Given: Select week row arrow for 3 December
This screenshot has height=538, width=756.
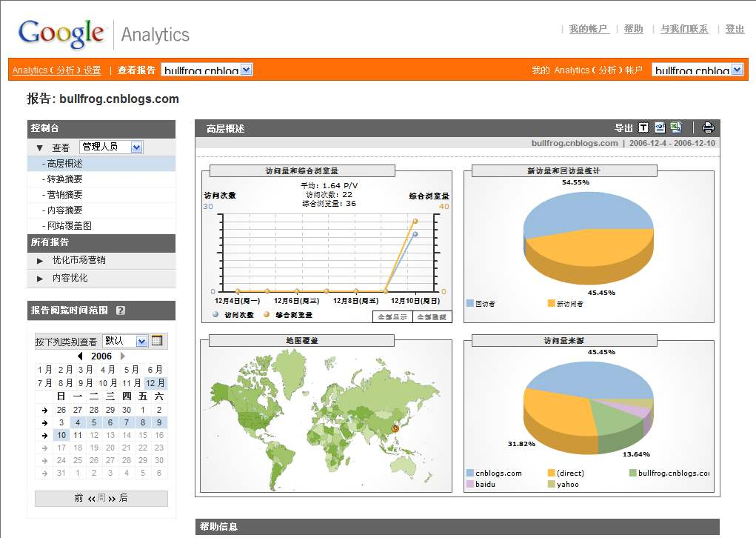Looking at the screenshot, I should coord(45,422).
